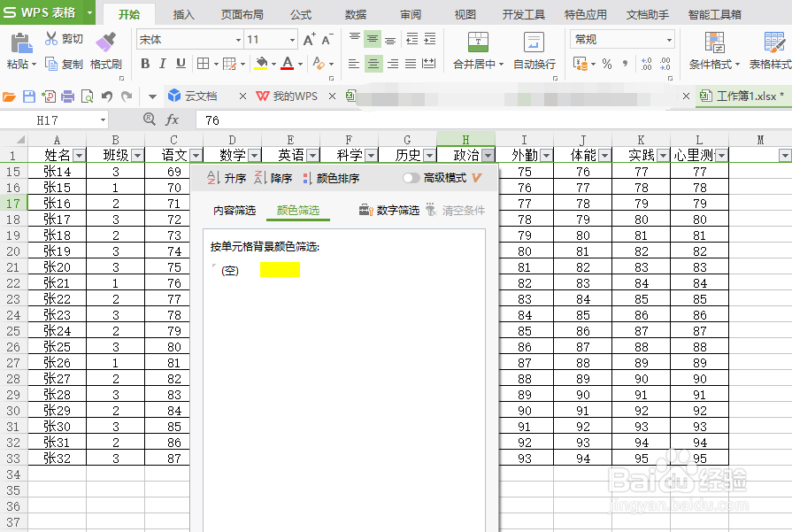Open filter dropdown for 外勤 column
Screen dimensions: 792x532
(546, 155)
